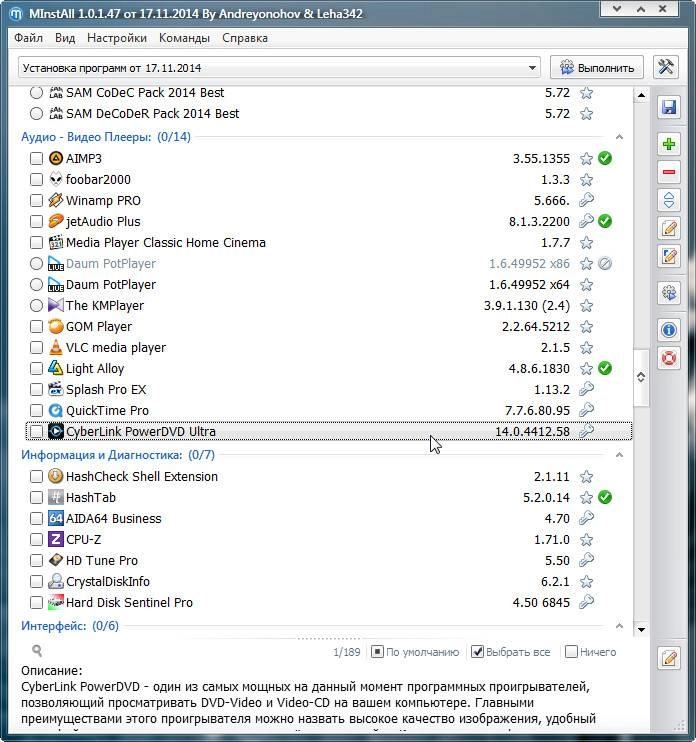Click the star icon next to foobar2000
Image resolution: width=696 pixels, height=742 pixels.
click(586, 180)
